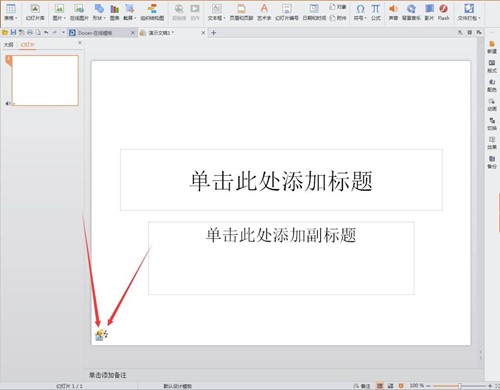Open Color scheme (配色) in the right sidebar
Screen dimensions: 500x390
coord(492,86)
